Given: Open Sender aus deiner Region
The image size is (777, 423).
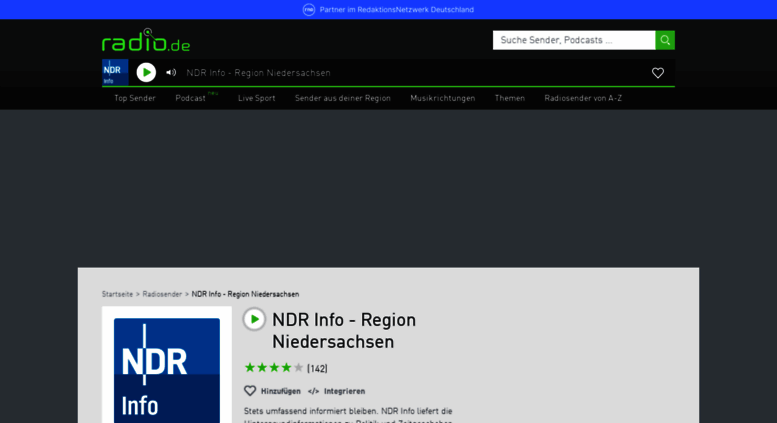Looking at the screenshot, I should [343, 98].
